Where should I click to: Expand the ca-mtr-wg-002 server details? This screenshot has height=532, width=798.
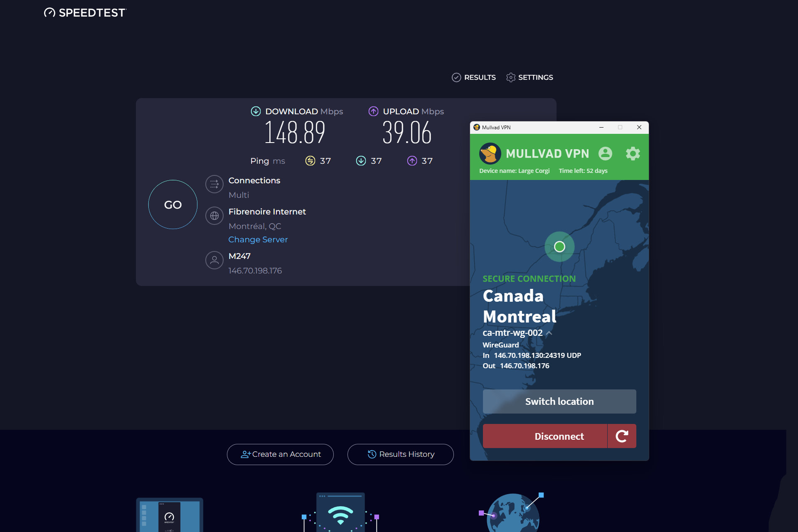click(x=551, y=332)
